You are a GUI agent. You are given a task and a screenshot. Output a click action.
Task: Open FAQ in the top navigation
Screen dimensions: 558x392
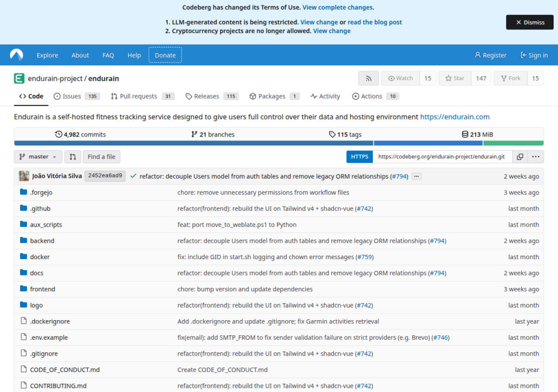click(x=108, y=55)
